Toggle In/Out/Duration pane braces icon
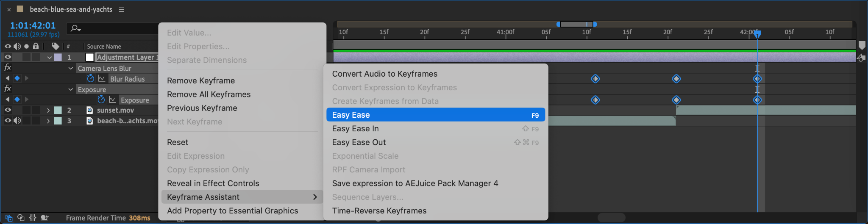868x224 pixels. coord(33,218)
